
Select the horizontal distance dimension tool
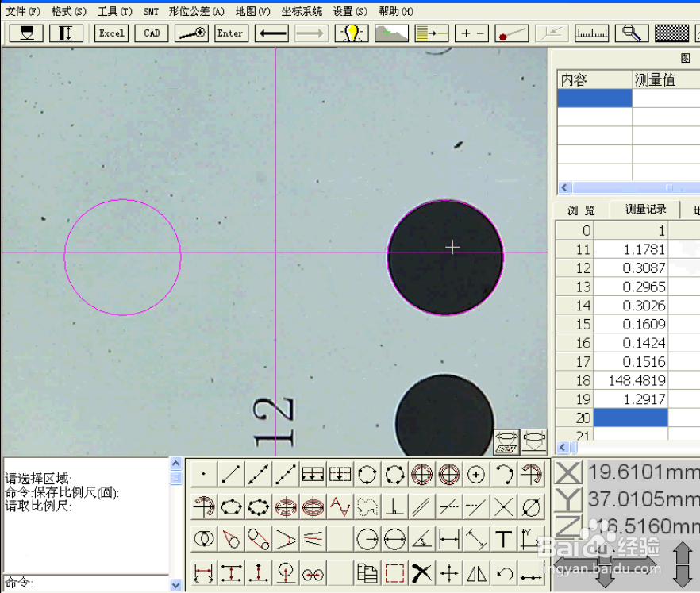pyautogui.click(x=449, y=540)
